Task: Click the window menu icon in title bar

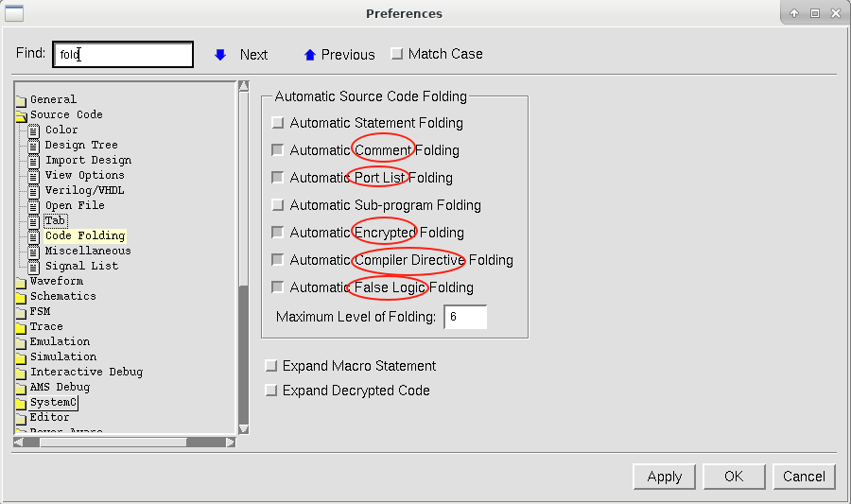Action: [x=13, y=13]
